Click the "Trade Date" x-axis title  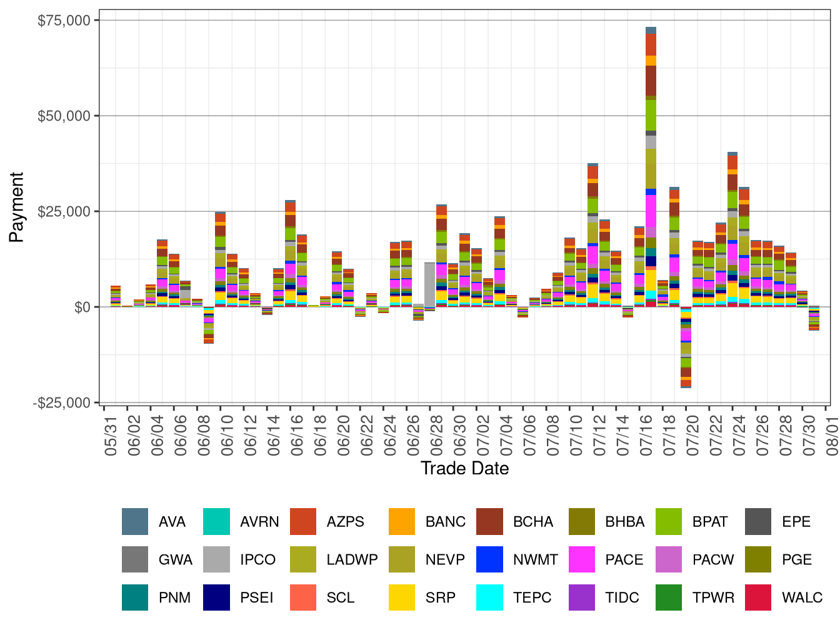[x=464, y=468]
